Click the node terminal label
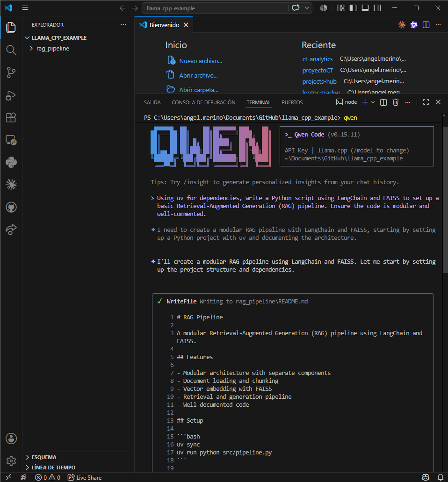This screenshot has height=482, width=448. [x=347, y=102]
